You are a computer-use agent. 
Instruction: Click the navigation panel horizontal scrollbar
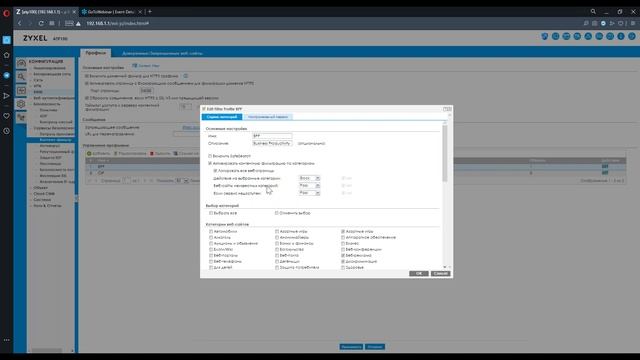pyautogui.click(x=47, y=350)
